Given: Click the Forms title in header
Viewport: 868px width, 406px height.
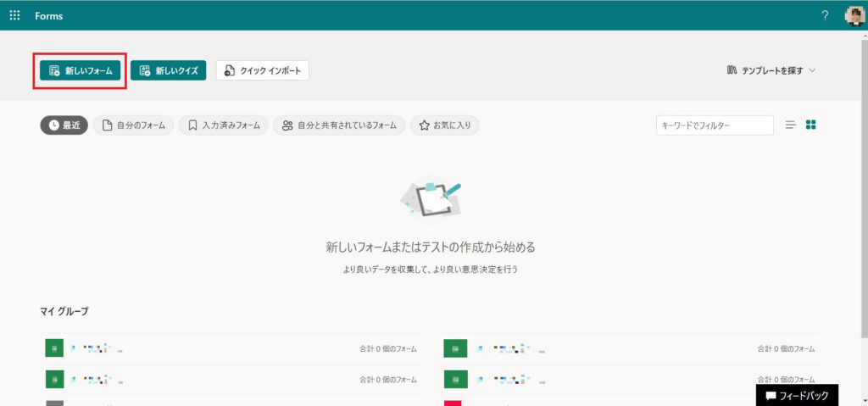Looking at the screenshot, I should [x=48, y=15].
